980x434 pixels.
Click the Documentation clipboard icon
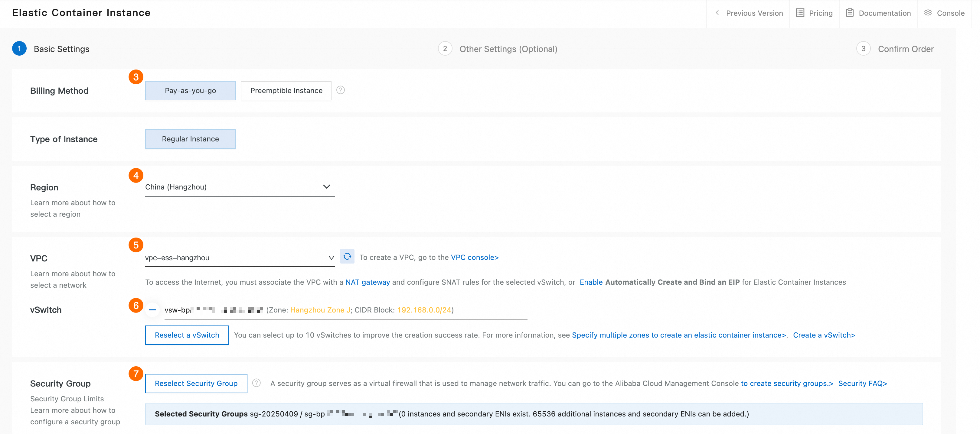850,13
